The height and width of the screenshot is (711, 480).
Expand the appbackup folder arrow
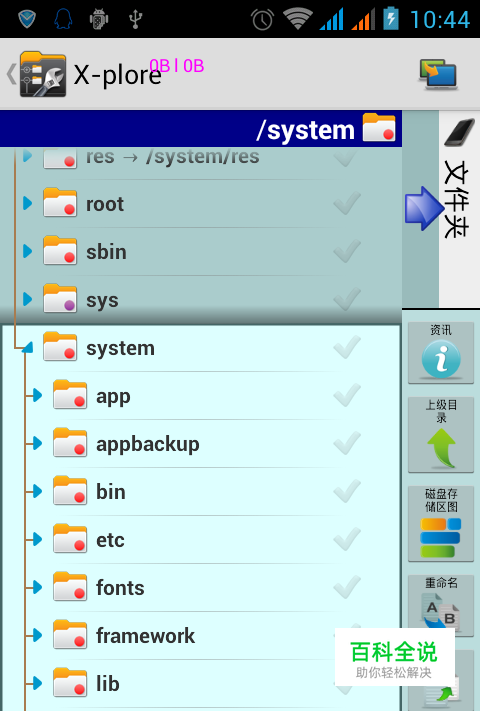(37, 443)
